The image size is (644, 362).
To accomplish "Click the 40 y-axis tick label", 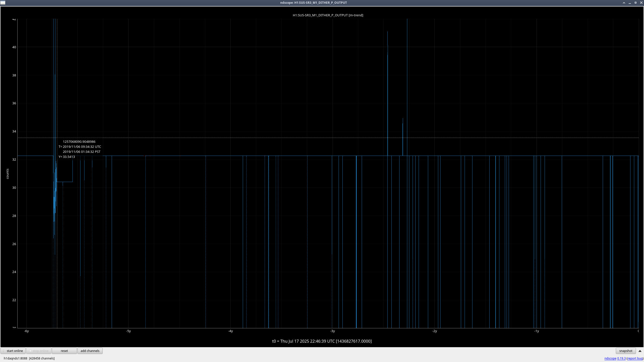I will pyautogui.click(x=14, y=47).
